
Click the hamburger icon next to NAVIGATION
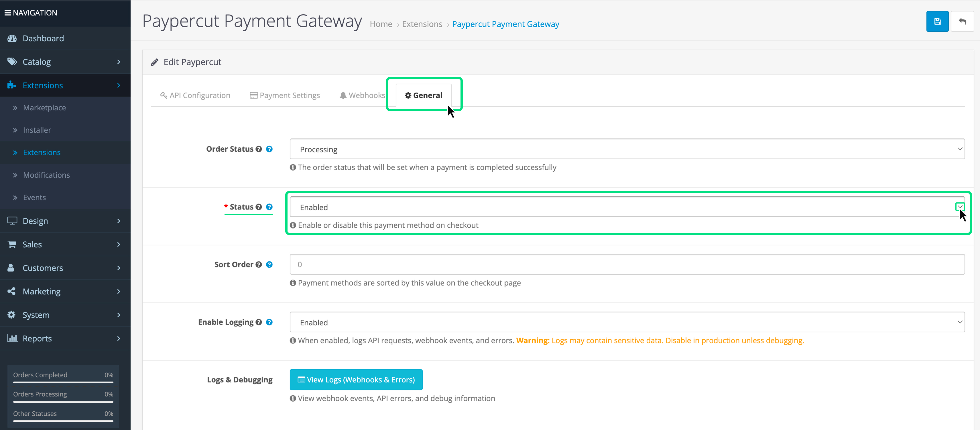coord(7,13)
